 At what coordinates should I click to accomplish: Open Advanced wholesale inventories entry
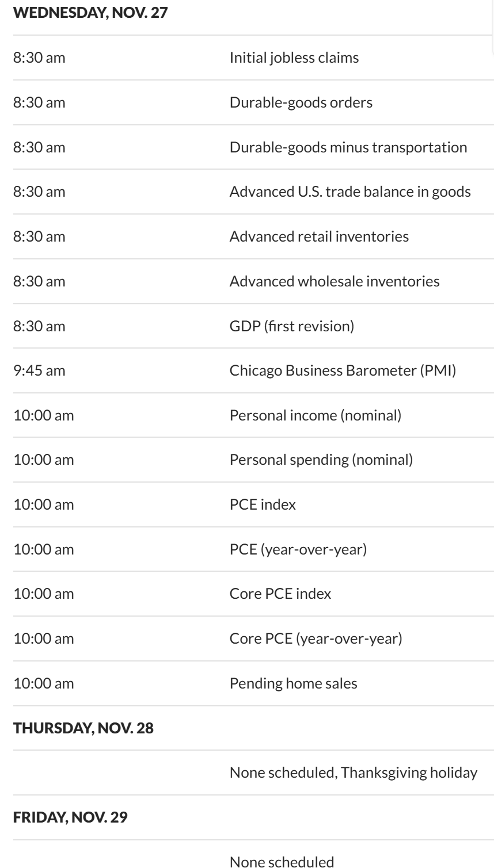click(x=334, y=281)
